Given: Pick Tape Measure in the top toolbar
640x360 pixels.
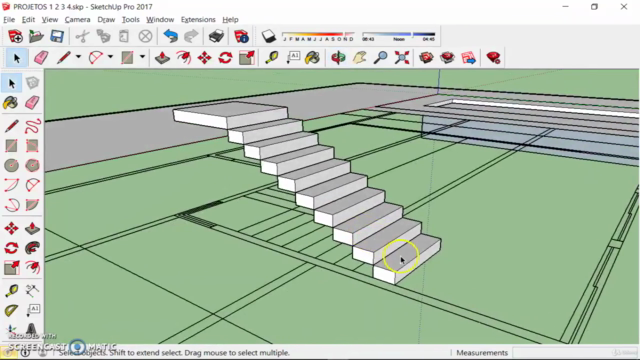Looking at the screenshot, I should tap(271, 58).
